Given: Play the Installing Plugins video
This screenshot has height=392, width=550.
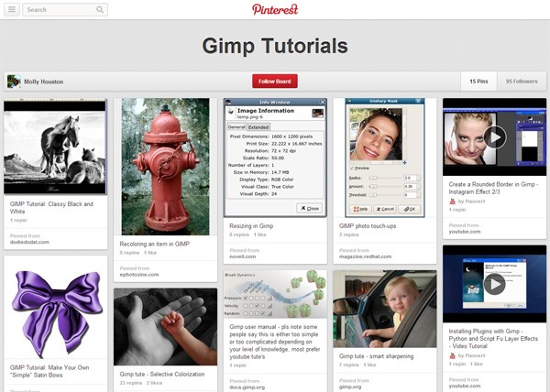Looking at the screenshot, I should coord(495,284).
